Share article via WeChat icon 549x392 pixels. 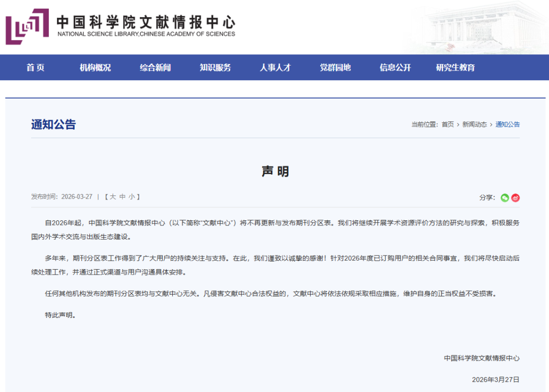(x=505, y=198)
